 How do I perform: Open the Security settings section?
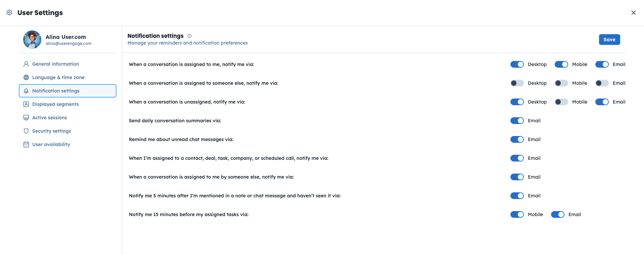point(51,131)
